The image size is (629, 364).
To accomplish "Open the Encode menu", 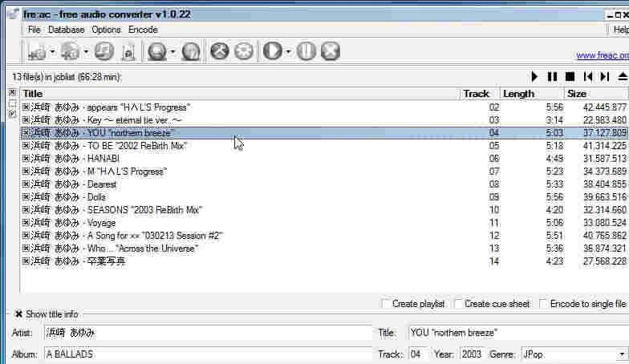I will tap(143, 30).
